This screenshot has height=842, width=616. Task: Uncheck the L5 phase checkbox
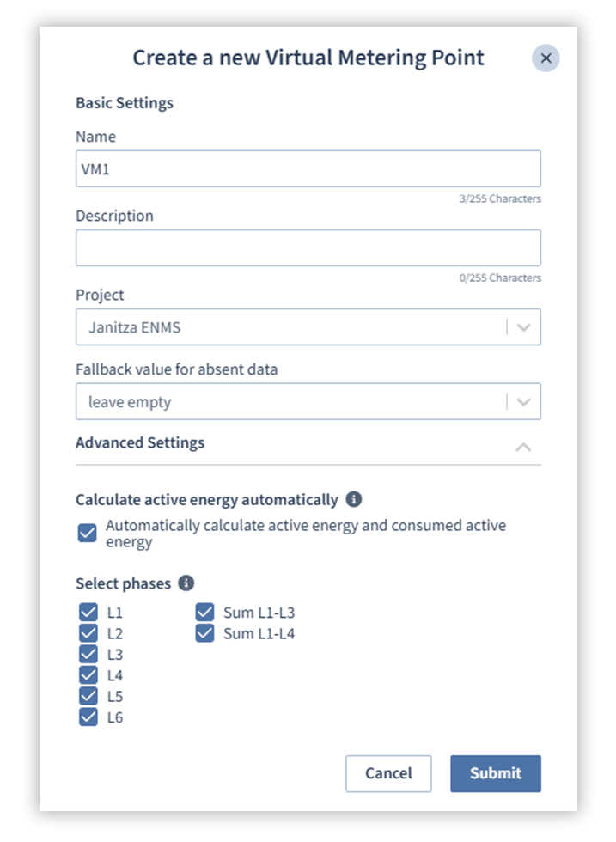[88, 696]
